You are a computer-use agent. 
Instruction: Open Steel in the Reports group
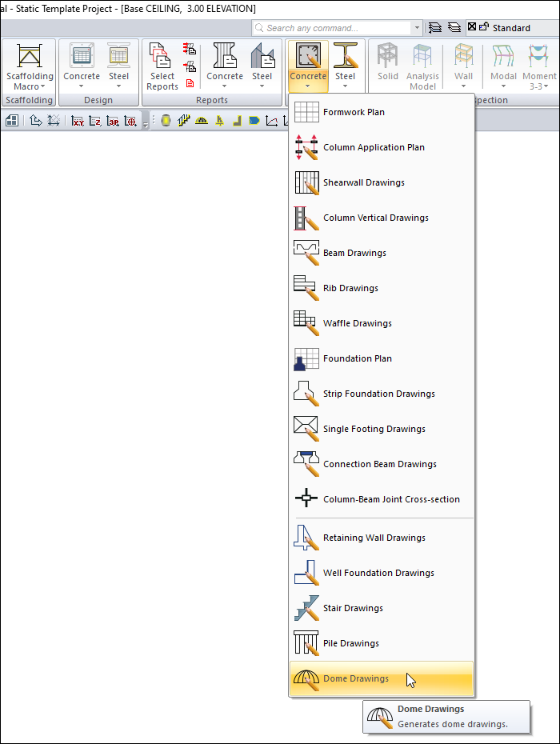coord(262,66)
